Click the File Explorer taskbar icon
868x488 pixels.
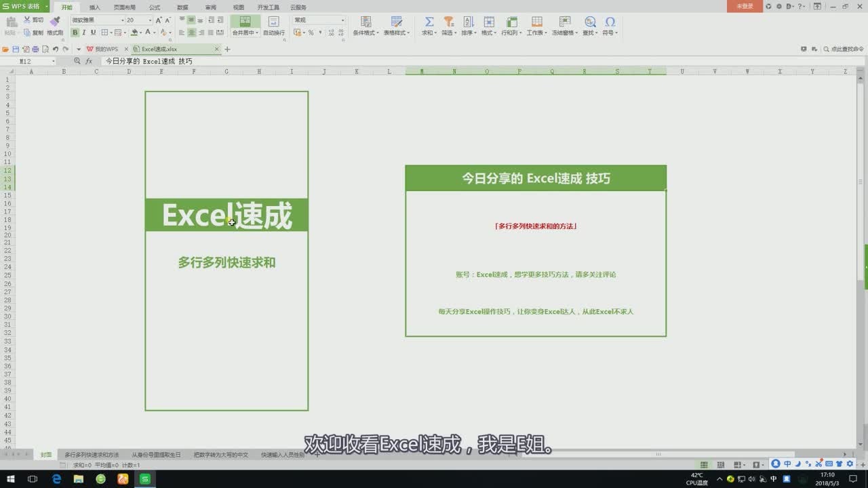tap(79, 479)
